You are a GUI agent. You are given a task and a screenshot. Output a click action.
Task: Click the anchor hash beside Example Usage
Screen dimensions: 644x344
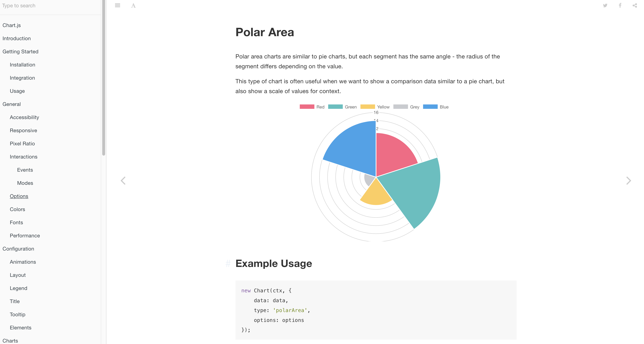click(x=228, y=263)
